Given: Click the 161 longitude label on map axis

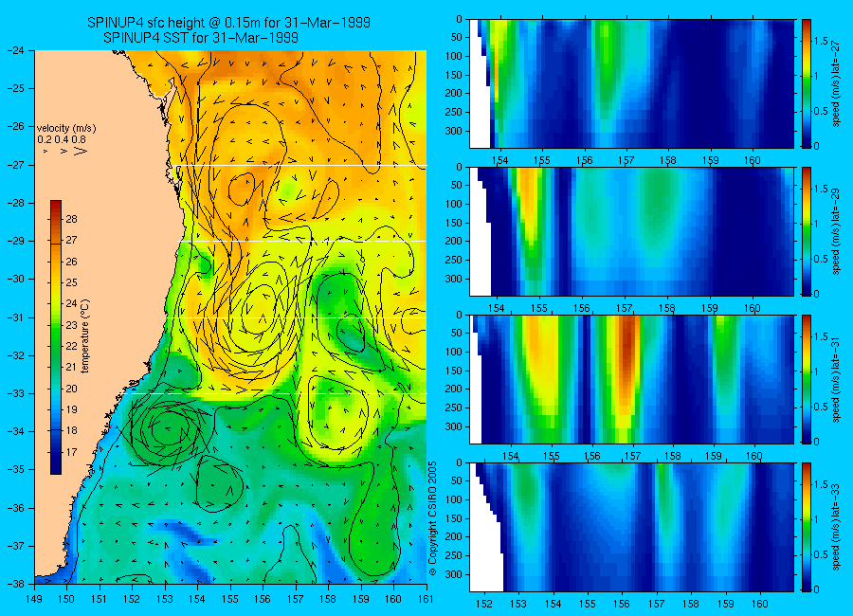Looking at the screenshot, I should 426,599.
